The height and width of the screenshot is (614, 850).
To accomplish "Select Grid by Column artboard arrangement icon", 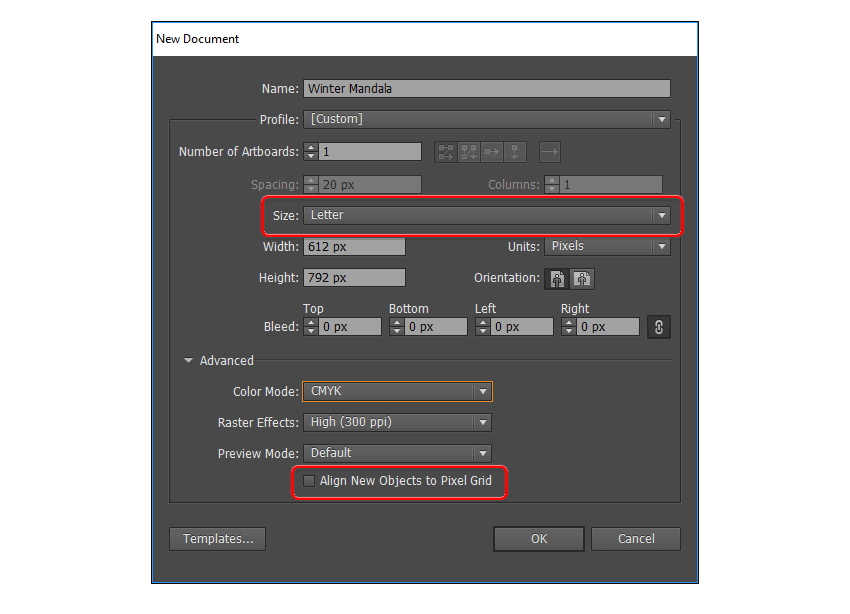I will [x=469, y=152].
